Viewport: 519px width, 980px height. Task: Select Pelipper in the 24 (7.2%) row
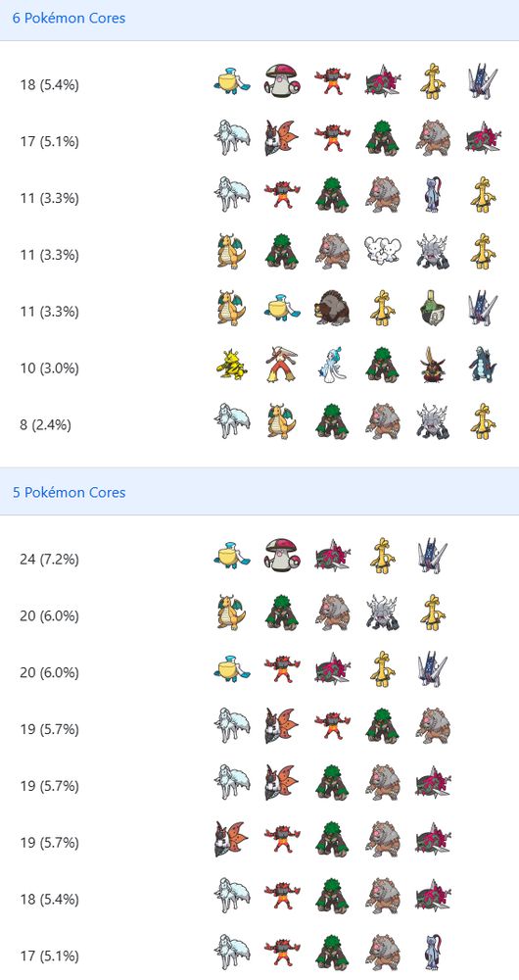coord(231,555)
